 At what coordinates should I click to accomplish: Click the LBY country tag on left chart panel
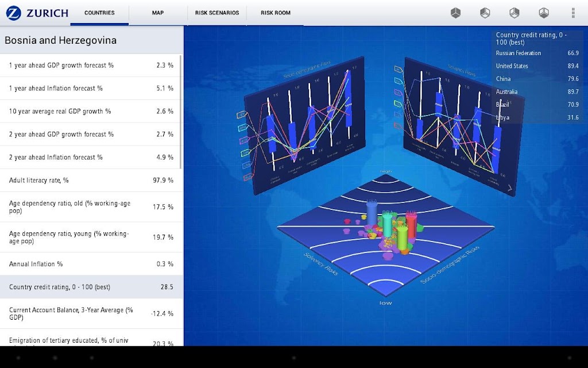[x=242, y=114]
